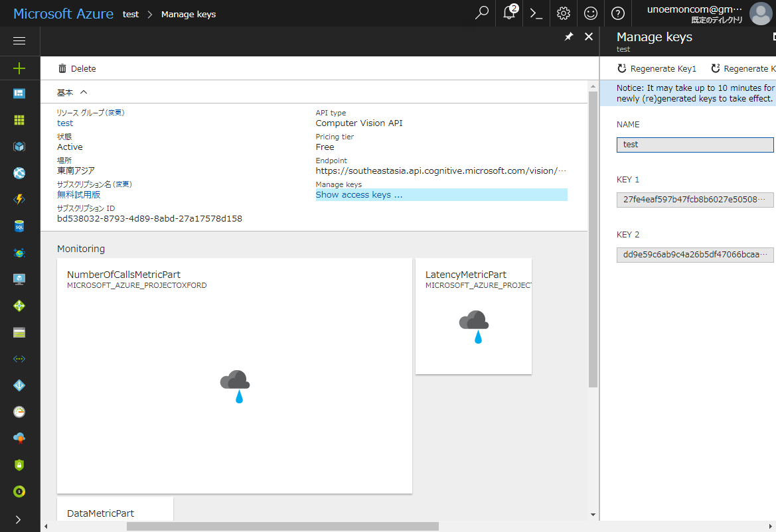Open the hamburger menu in the sidebar
776x532 pixels.
[19, 40]
